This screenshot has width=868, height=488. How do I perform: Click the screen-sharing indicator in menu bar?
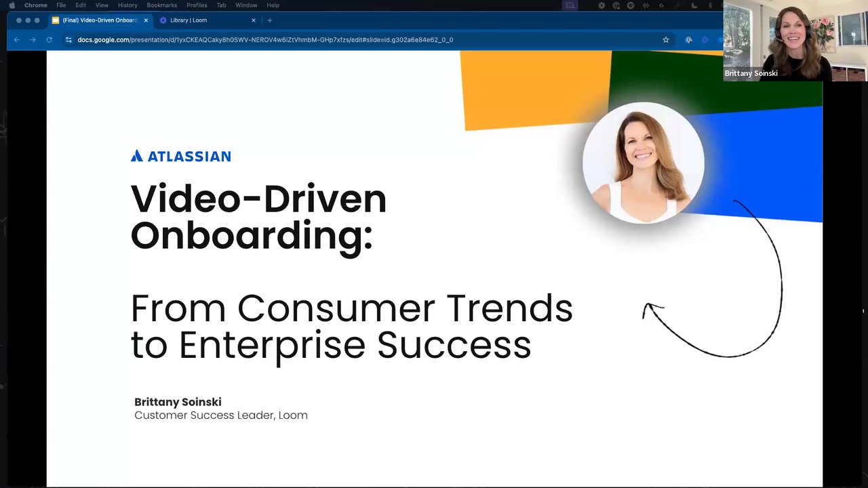coord(570,5)
